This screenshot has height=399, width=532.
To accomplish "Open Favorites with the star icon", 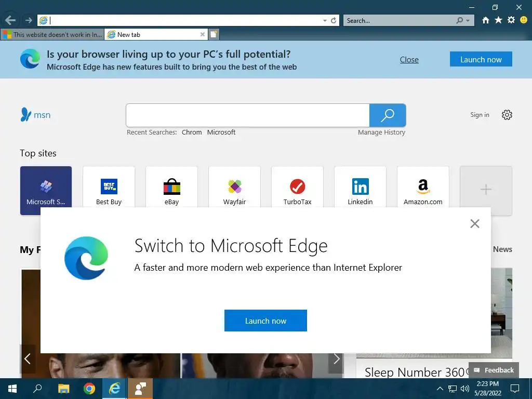I will click(498, 20).
